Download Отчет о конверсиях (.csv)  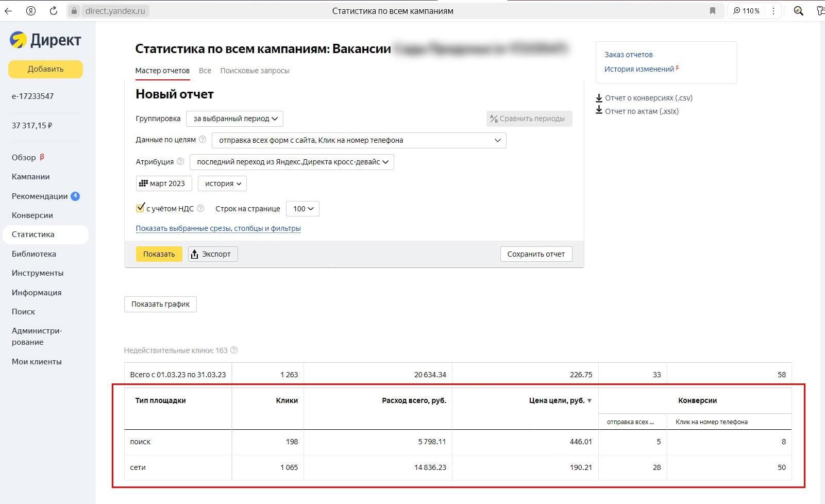coord(648,98)
